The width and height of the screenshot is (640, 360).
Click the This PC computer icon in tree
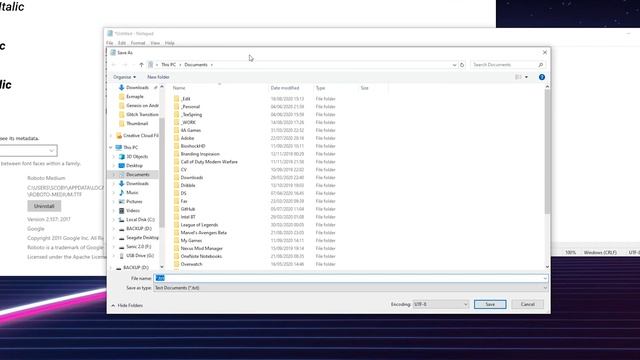[x=119, y=147]
